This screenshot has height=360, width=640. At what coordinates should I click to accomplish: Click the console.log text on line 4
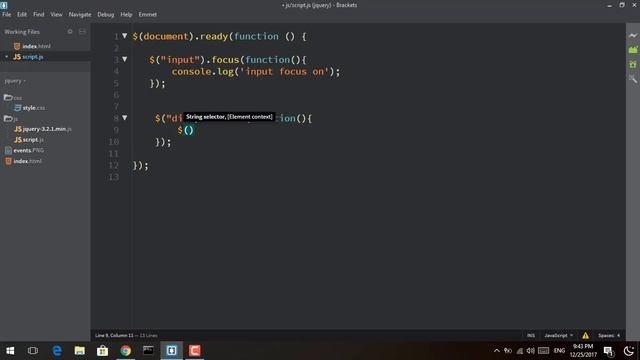pyautogui.click(x=202, y=71)
